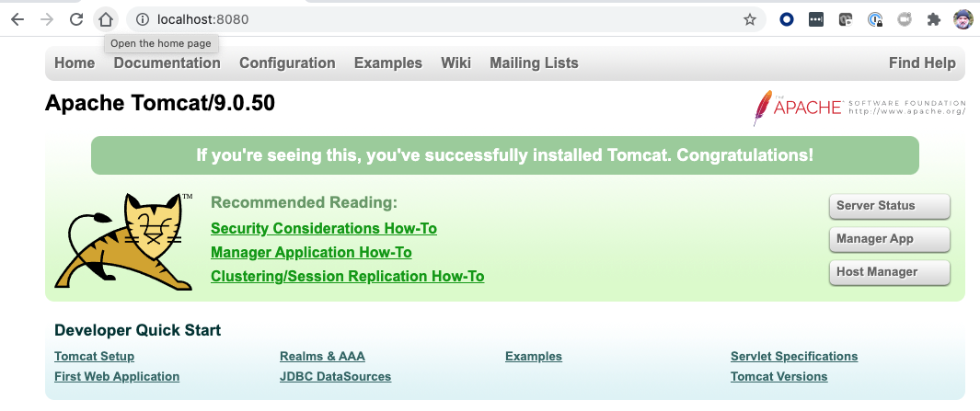
Task: Open the Tomcat Versions link
Action: tap(778, 377)
